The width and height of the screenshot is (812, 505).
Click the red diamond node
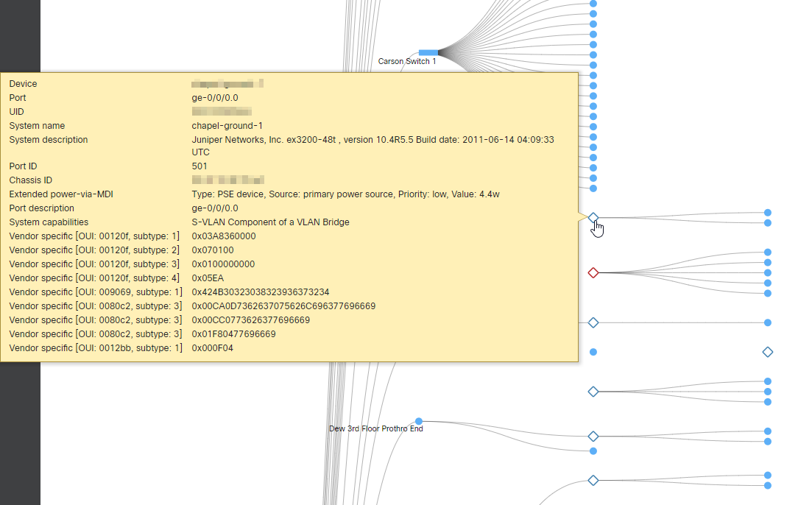click(x=593, y=273)
